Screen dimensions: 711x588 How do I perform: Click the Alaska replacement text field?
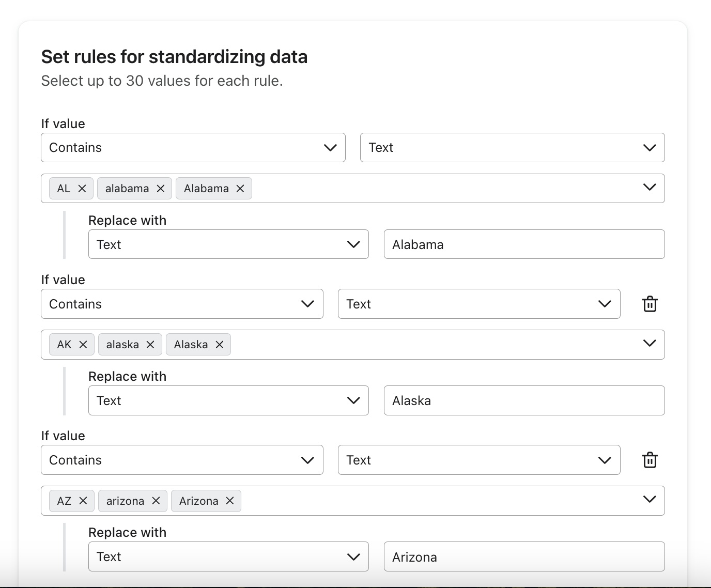(x=523, y=400)
